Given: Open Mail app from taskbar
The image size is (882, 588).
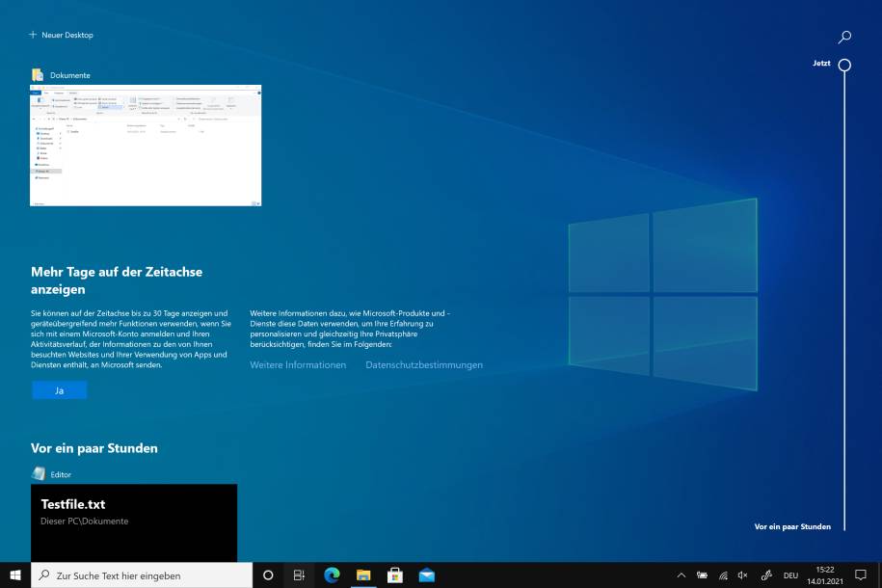Looking at the screenshot, I should pyautogui.click(x=426, y=575).
